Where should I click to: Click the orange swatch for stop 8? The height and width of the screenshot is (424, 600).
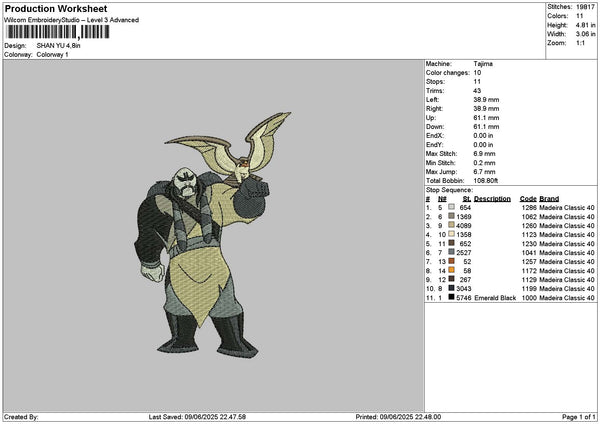[452, 270]
